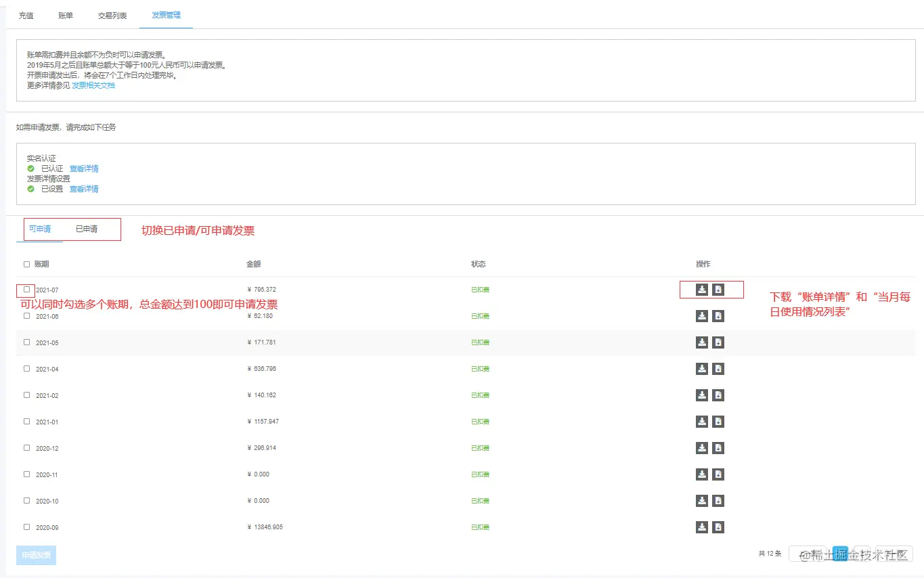Viewport: 924px width, 578px height.
Task: Select the 2021-05 row checkbox
Action: 27,342
